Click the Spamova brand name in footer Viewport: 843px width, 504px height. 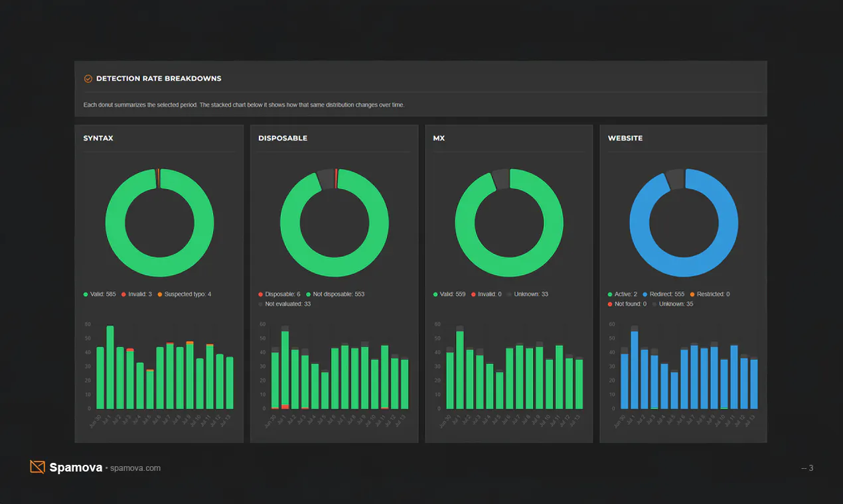[x=76, y=468]
